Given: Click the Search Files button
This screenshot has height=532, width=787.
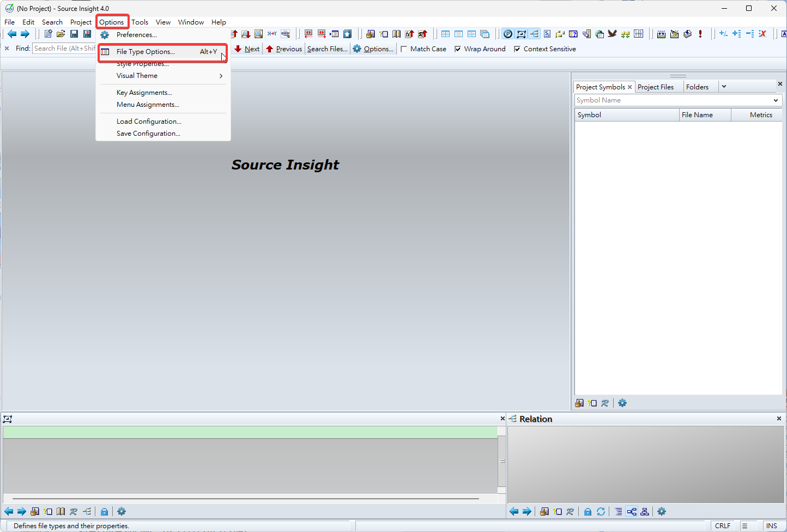Looking at the screenshot, I should point(327,49).
